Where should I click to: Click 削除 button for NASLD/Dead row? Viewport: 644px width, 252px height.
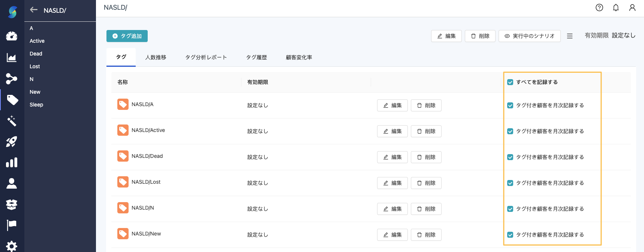tap(426, 157)
